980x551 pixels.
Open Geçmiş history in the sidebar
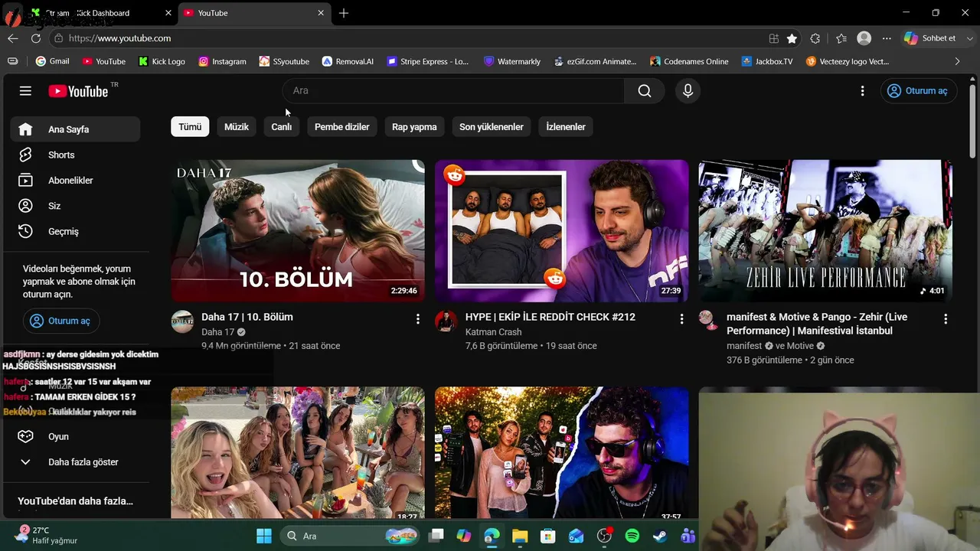pos(75,231)
